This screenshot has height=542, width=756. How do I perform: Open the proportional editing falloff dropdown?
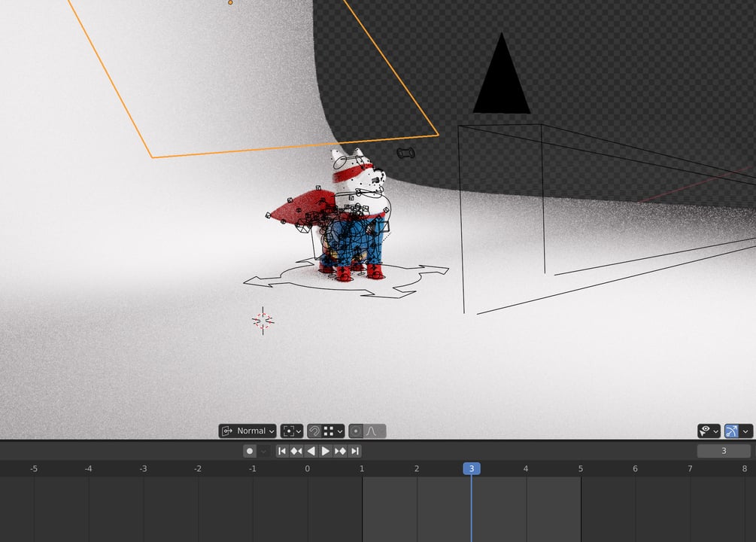tap(375, 431)
